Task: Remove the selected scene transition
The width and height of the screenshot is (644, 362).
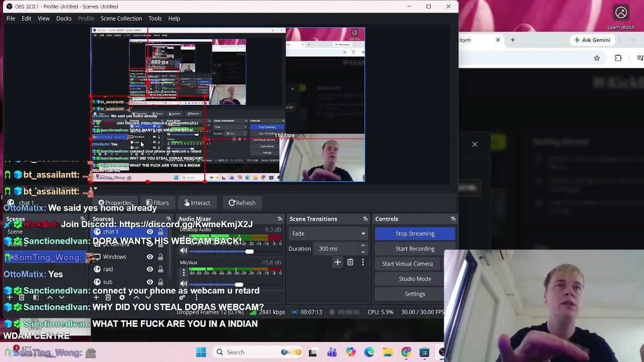Action: (x=350, y=262)
